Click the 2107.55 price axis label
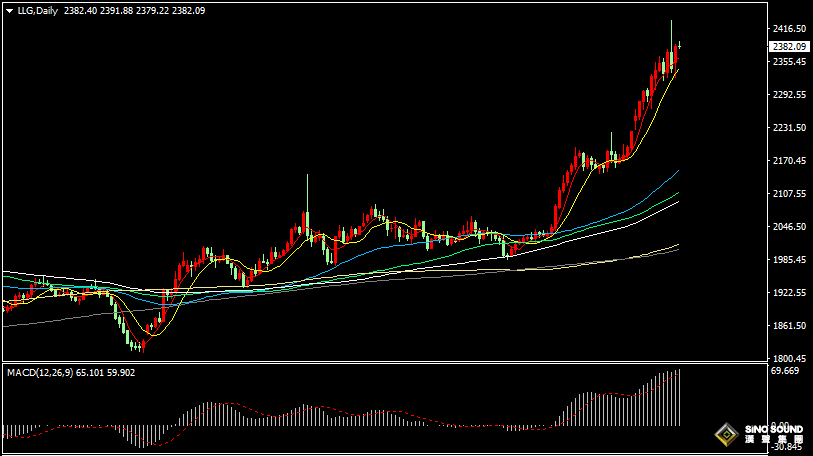The image size is (813, 456). [789, 194]
